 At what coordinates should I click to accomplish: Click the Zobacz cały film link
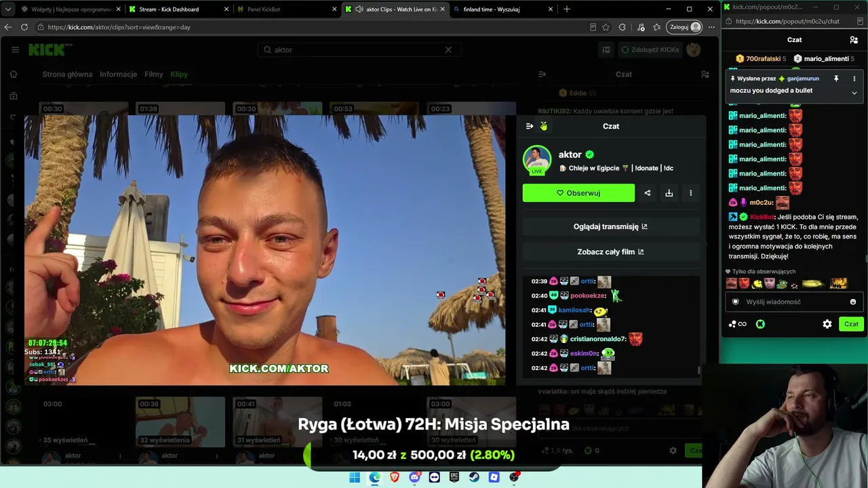610,251
